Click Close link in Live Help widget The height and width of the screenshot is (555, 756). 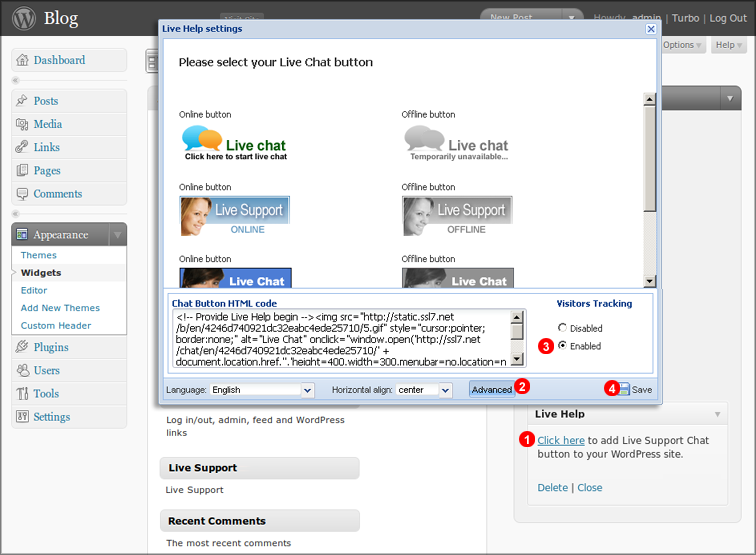(x=590, y=487)
